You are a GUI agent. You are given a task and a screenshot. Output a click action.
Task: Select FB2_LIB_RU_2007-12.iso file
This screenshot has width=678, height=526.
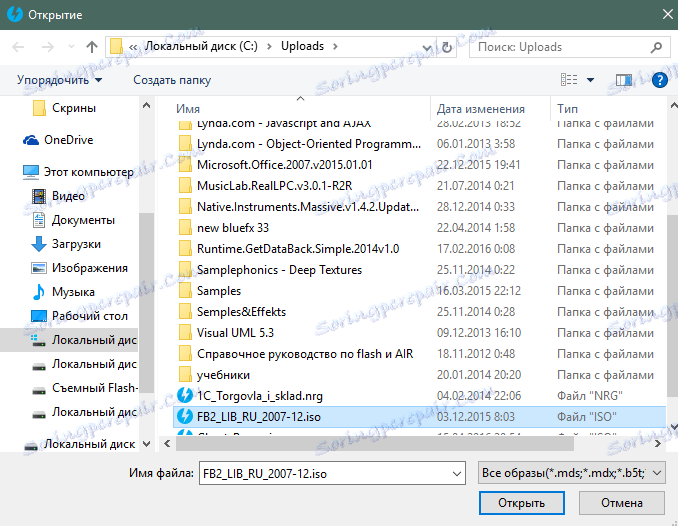point(419,417)
